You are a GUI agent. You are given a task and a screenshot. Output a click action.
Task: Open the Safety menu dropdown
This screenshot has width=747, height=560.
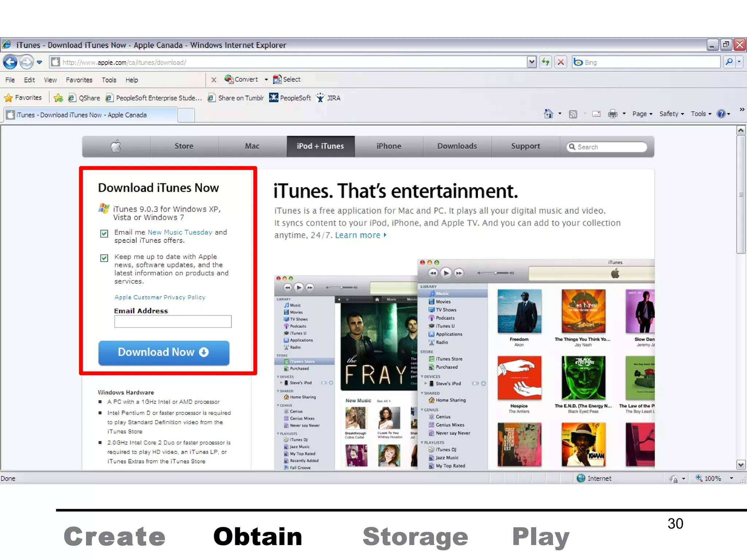671,114
